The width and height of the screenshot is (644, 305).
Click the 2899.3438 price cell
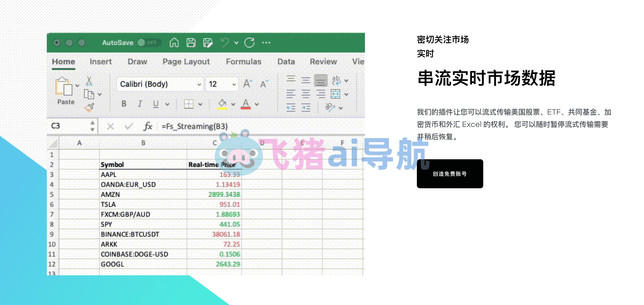pos(214,194)
